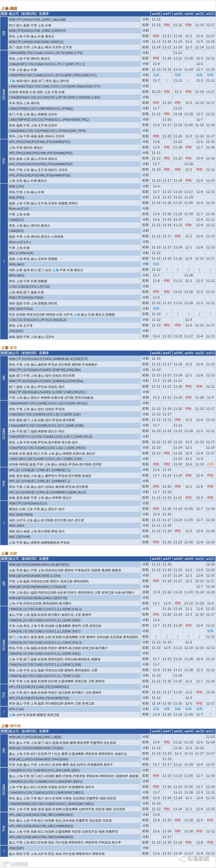The image size is (216, 868).
Task: Click MSK(AE11)HSD(SERA2)MSC(JADE) service name
Action: [35, 737]
